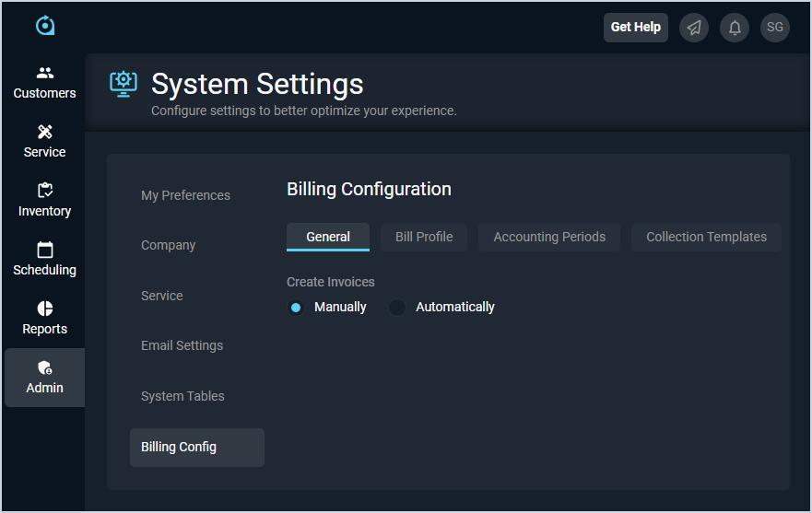Go to Email Settings section
812x513 pixels.
pos(182,345)
